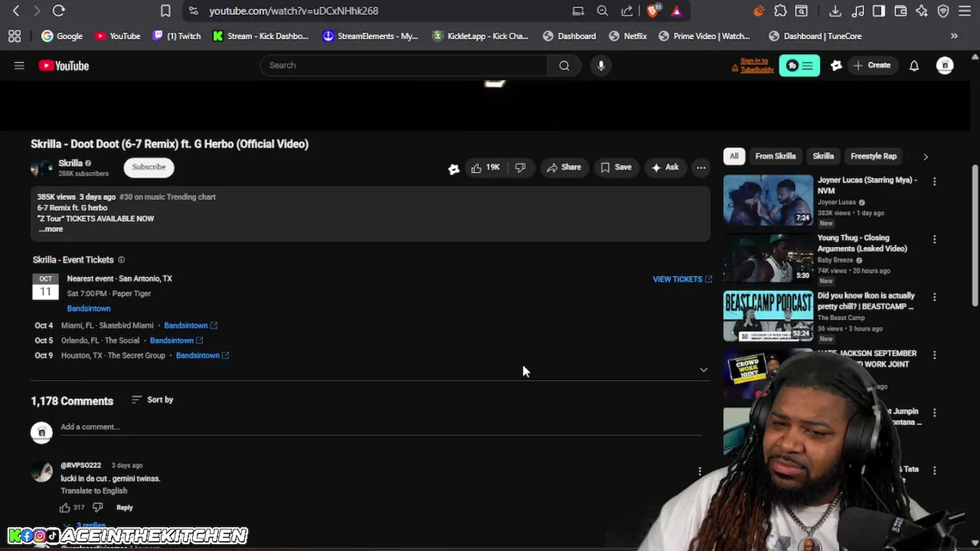Click the zoom-out magnifier in address bar

coord(603,11)
